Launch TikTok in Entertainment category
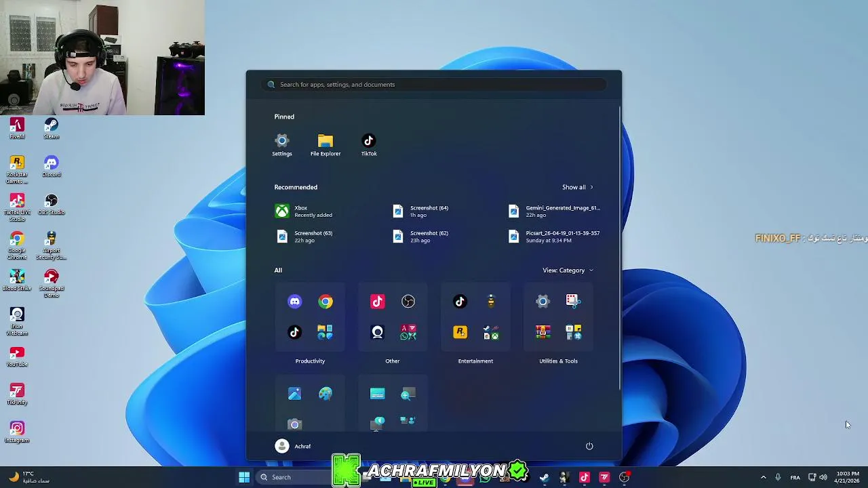The image size is (868, 488). (460, 302)
